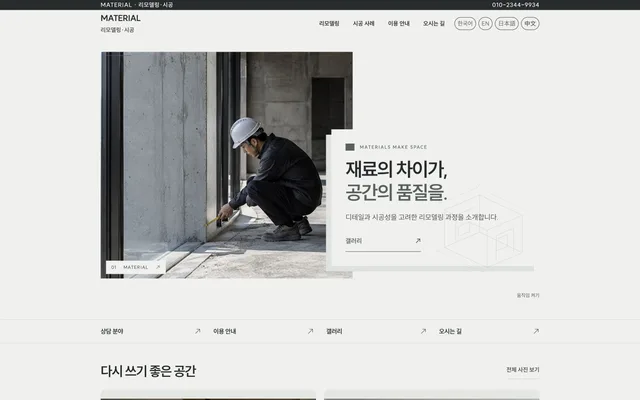Click the headline 재료의 차이가,
The width and height of the screenshot is (640, 400).
pos(396,169)
